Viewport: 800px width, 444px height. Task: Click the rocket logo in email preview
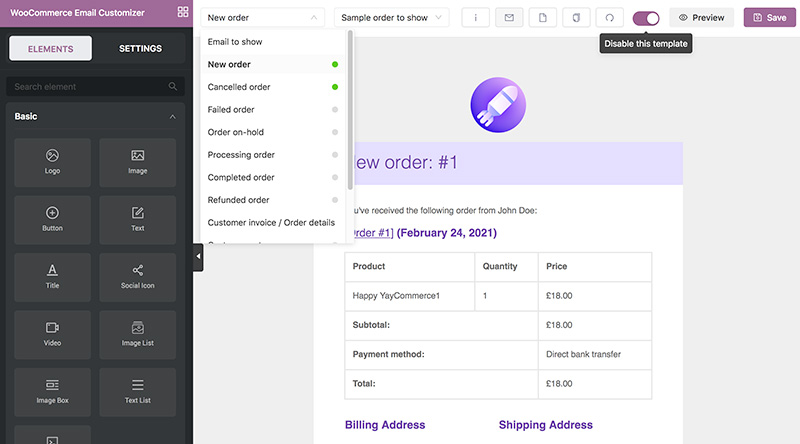pos(498,105)
